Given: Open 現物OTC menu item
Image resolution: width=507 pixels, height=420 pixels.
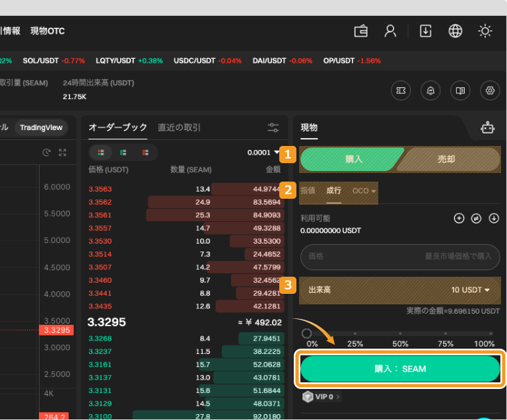Looking at the screenshot, I should coord(48,31).
